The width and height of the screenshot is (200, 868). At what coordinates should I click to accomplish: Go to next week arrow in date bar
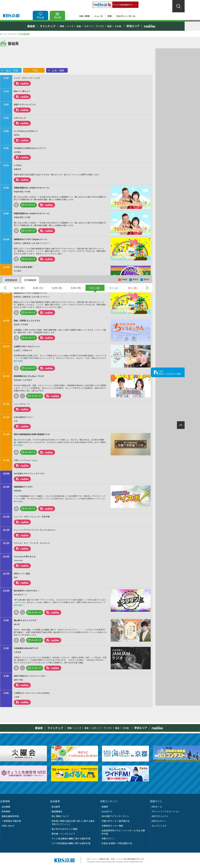pos(147,288)
